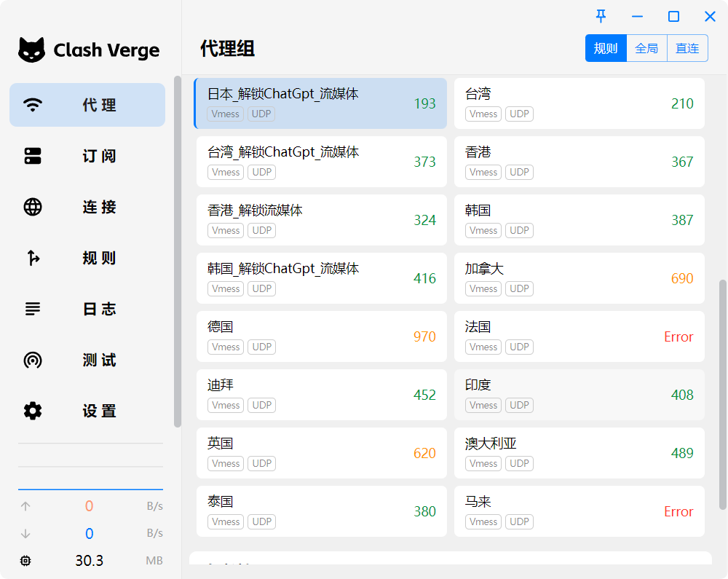728x579 pixels.
Task: Choose the 香港 proxy server
Action: click(x=579, y=162)
